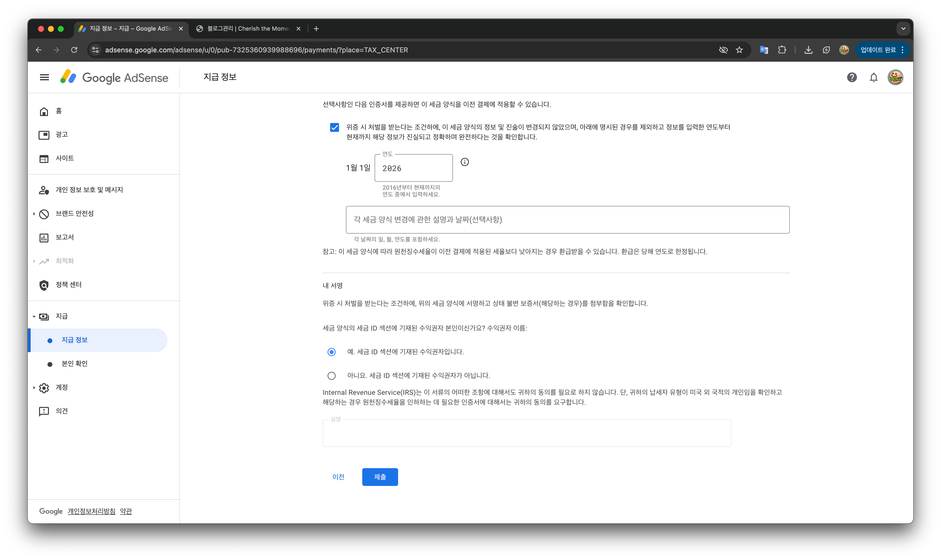Open the Google Translate extension icon
The width and height of the screenshot is (941, 560).
[x=764, y=50]
